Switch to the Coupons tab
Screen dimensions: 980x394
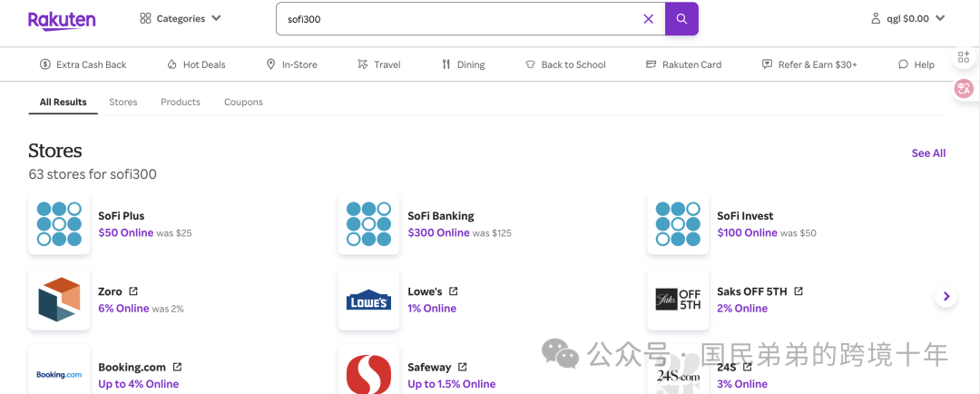244,102
